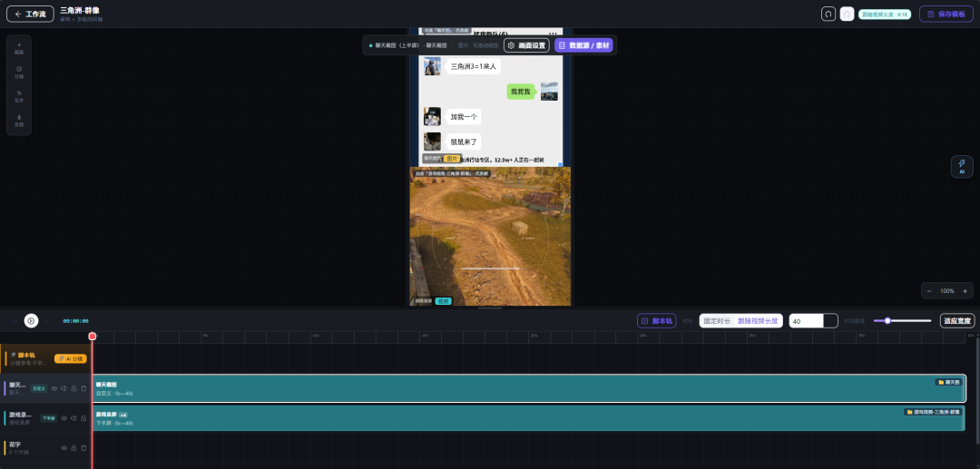Click the 自定义 tag on 聊天 track
Screen dimensions: 980x469
(x=39, y=388)
